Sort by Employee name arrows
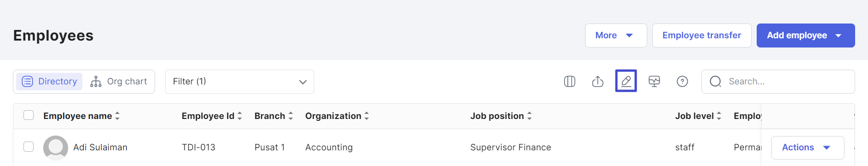Screen dimensions: 868x166 click(x=117, y=116)
